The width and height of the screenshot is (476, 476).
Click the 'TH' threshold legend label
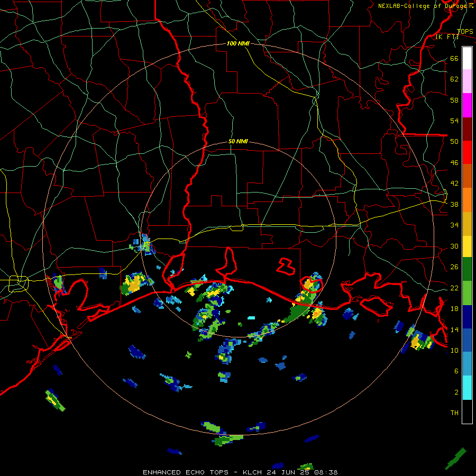point(454,413)
